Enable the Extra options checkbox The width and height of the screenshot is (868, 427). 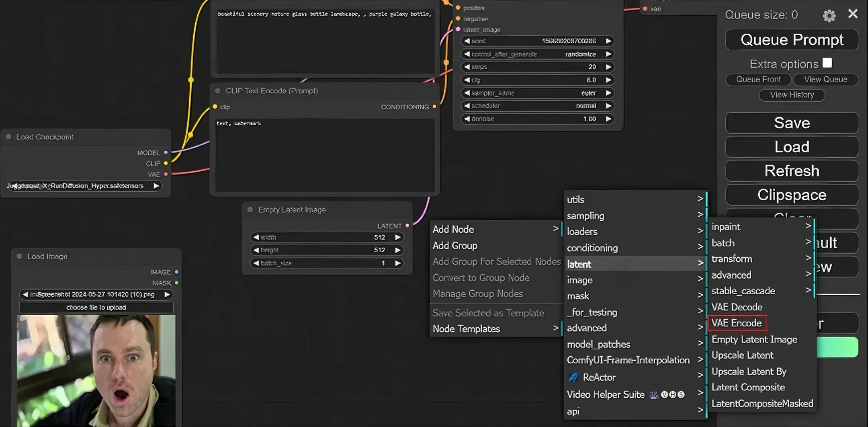coord(827,63)
